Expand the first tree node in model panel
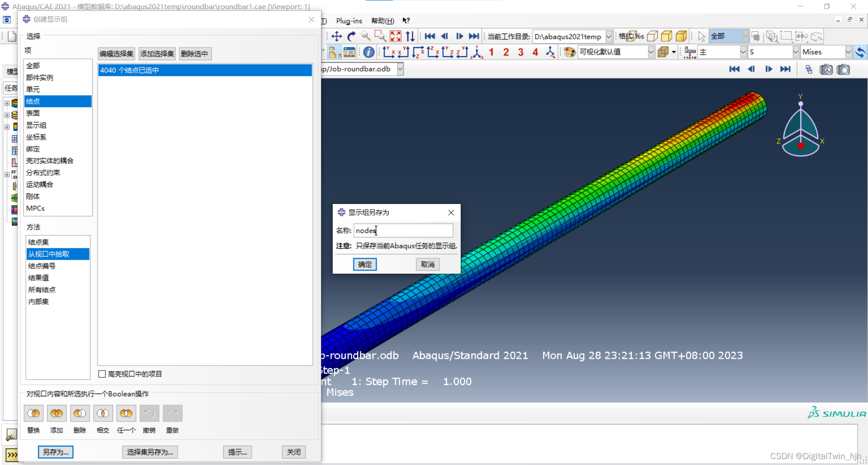868x465 pixels. click(x=7, y=103)
